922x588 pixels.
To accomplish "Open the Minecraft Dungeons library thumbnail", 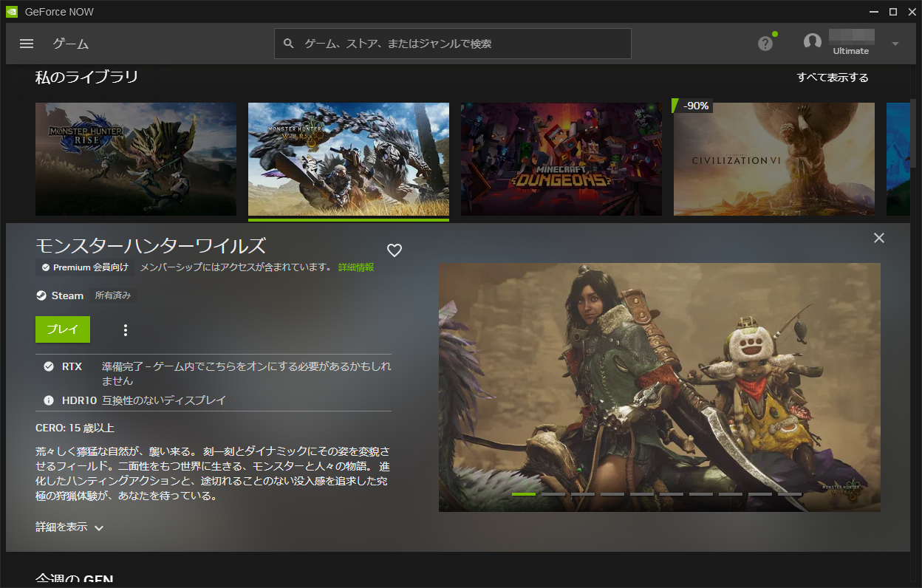I will coord(561,159).
